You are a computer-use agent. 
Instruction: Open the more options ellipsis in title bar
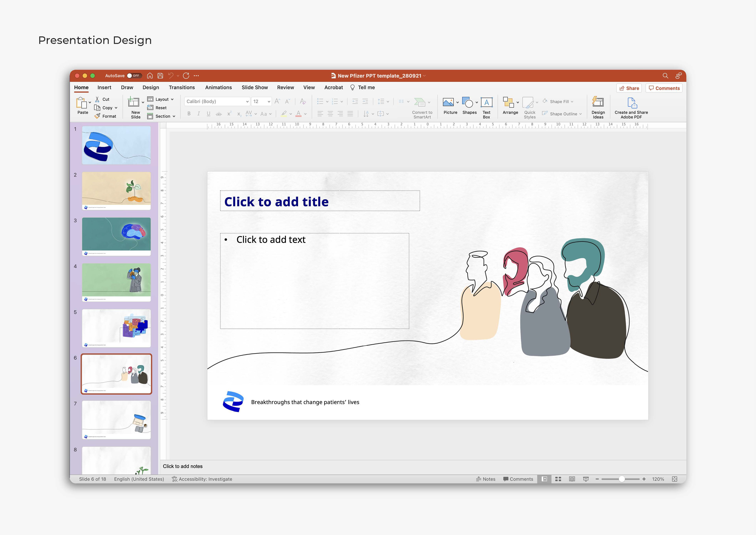coord(196,75)
